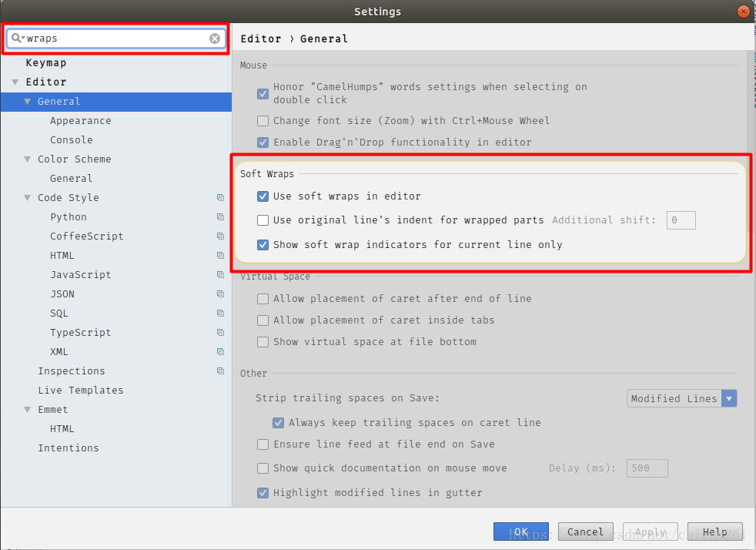This screenshot has height=550, width=756.
Task: Toggle Show soft wrap indicators for current line
Action: click(x=263, y=245)
